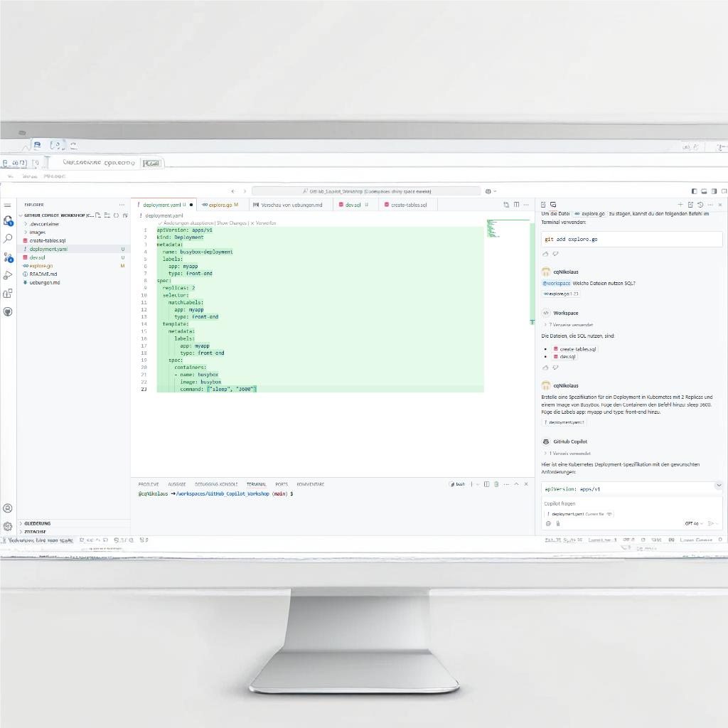Thumbs up the git add response
728x728 pixels.
pos(545,254)
